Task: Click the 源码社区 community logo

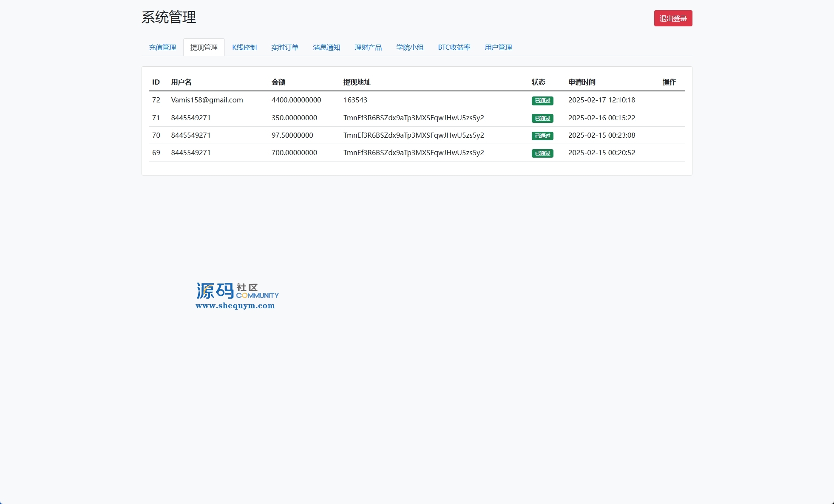Action: pyautogui.click(x=237, y=291)
